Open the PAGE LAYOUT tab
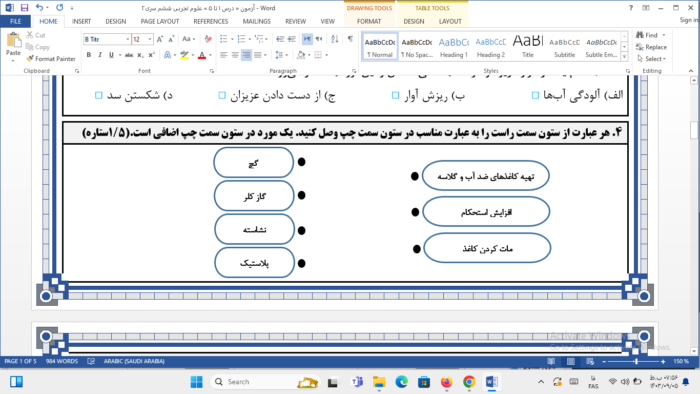The image size is (700, 394). tap(160, 21)
